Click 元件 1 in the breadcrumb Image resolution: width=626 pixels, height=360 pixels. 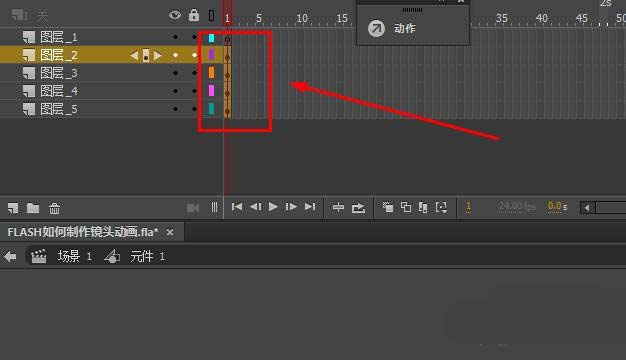coord(147,256)
